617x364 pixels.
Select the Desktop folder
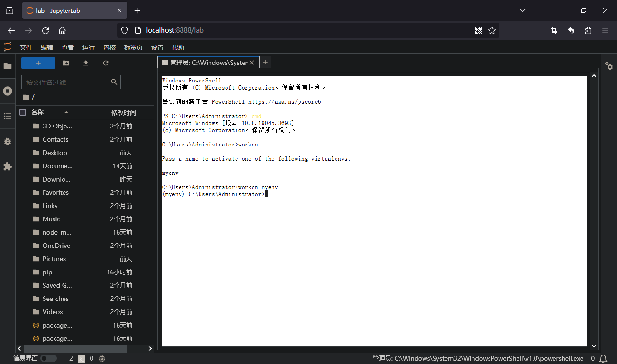point(85,153)
